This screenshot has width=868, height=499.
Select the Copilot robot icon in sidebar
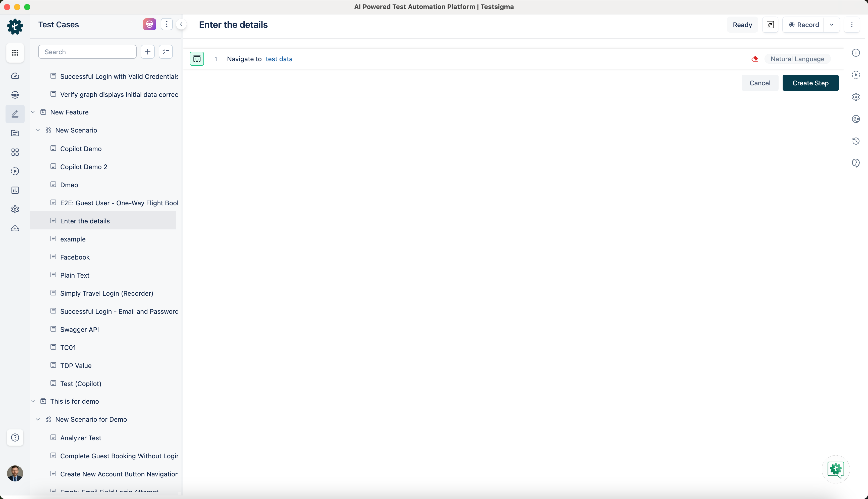[15, 95]
